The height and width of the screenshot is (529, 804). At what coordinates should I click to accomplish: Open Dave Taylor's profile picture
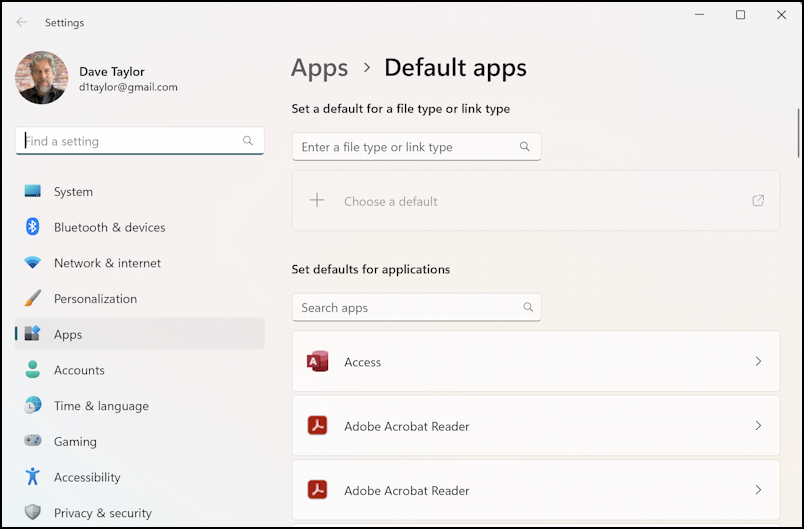(42, 77)
